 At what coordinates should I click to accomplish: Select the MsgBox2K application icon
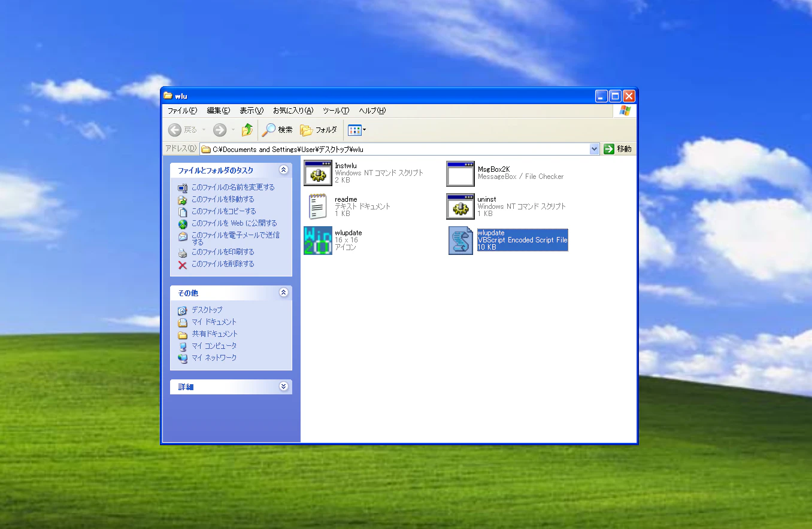[460, 173]
